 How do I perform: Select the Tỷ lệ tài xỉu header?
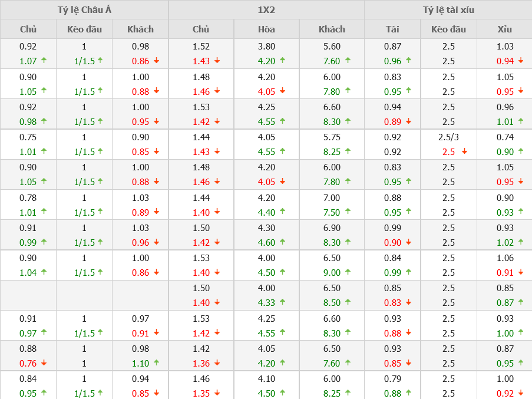coord(448,10)
